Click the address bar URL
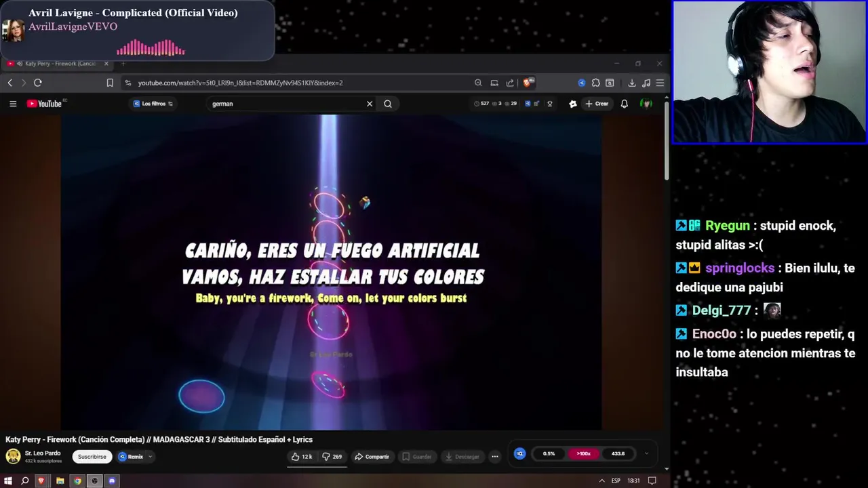Image resolution: width=868 pixels, height=488 pixels. point(240,83)
